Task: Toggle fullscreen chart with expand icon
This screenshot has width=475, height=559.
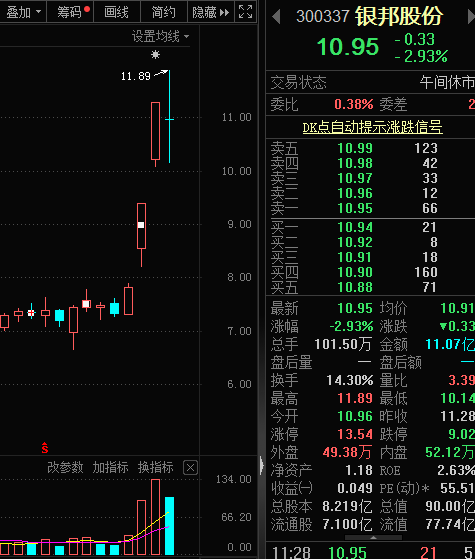Action: (245, 12)
